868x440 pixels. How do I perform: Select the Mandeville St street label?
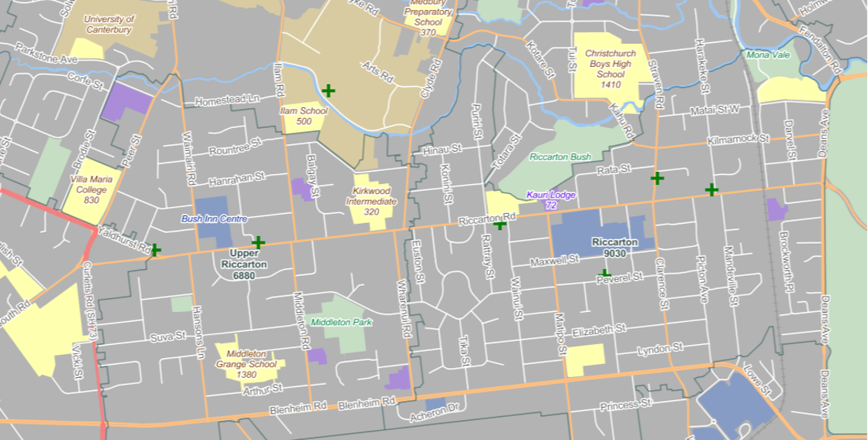click(730, 276)
